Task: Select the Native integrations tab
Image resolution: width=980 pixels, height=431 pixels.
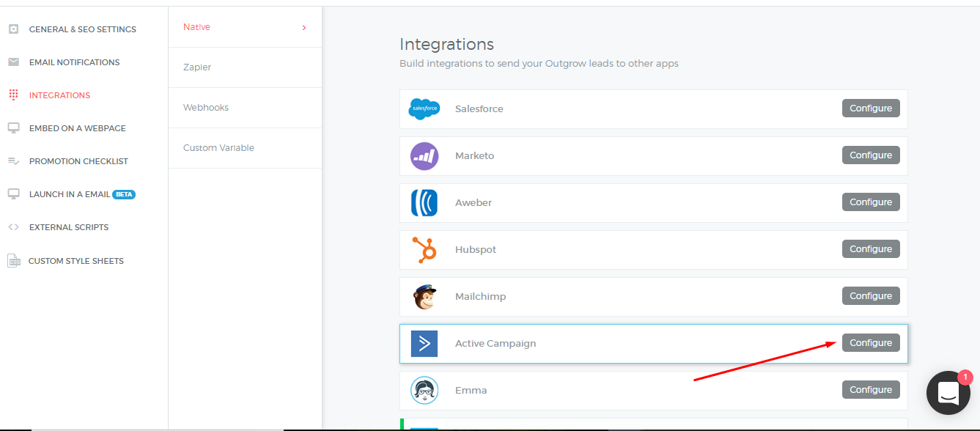Action: [x=245, y=27]
